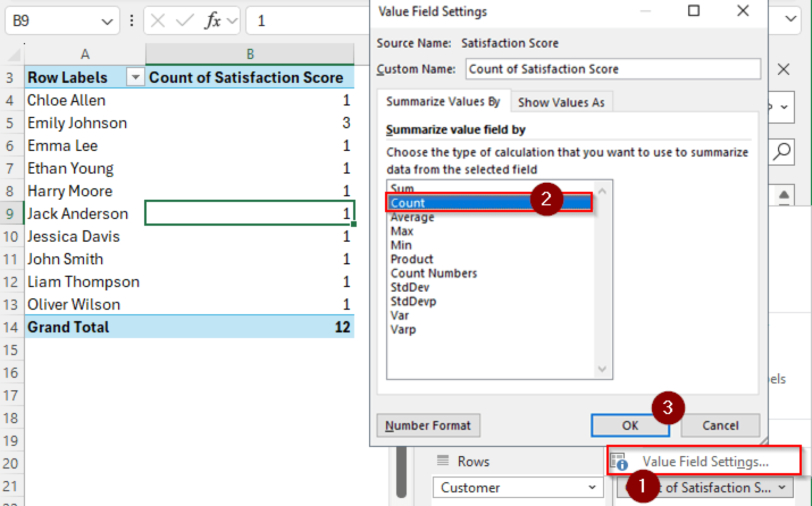
Task: Confirm settings with the OK button
Action: tap(630, 425)
